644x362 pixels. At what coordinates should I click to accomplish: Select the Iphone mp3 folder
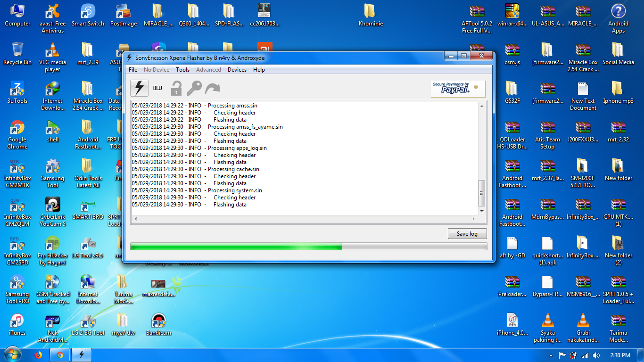pyautogui.click(x=619, y=92)
